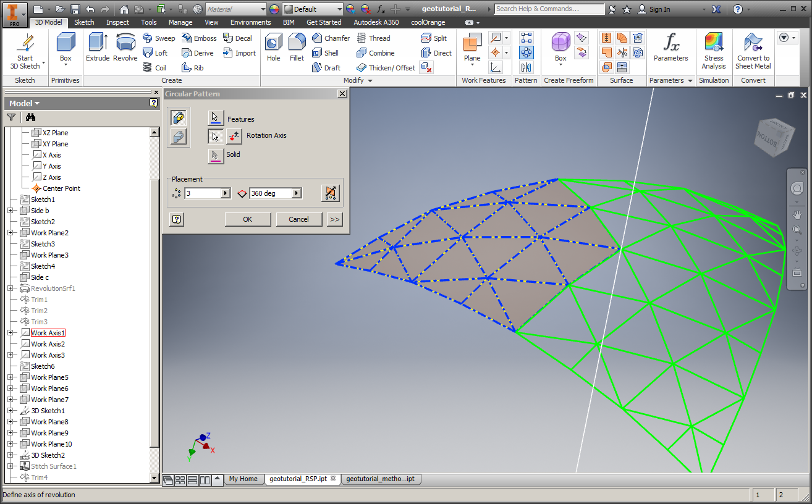The height and width of the screenshot is (504, 812).
Task: Open the My Home tab
Action: click(x=243, y=479)
